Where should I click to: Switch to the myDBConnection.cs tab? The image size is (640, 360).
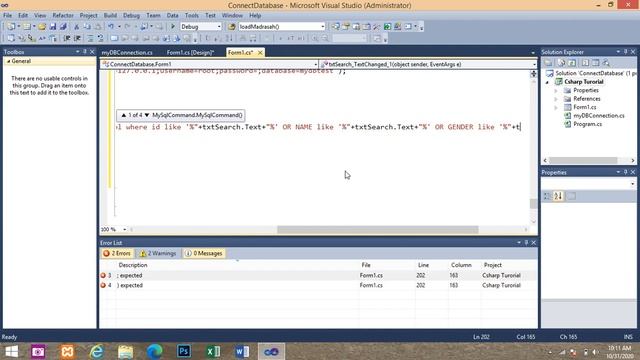pyautogui.click(x=127, y=53)
